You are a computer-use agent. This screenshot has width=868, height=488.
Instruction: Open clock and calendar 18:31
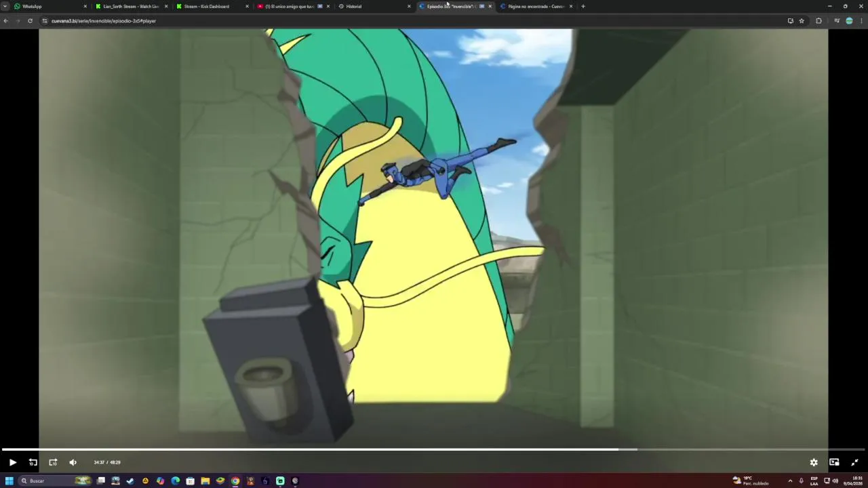click(x=852, y=481)
